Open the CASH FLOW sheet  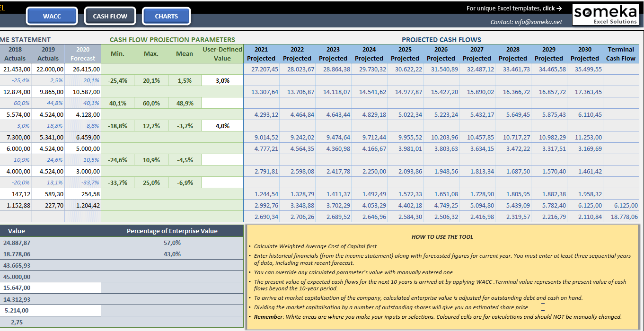point(110,16)
